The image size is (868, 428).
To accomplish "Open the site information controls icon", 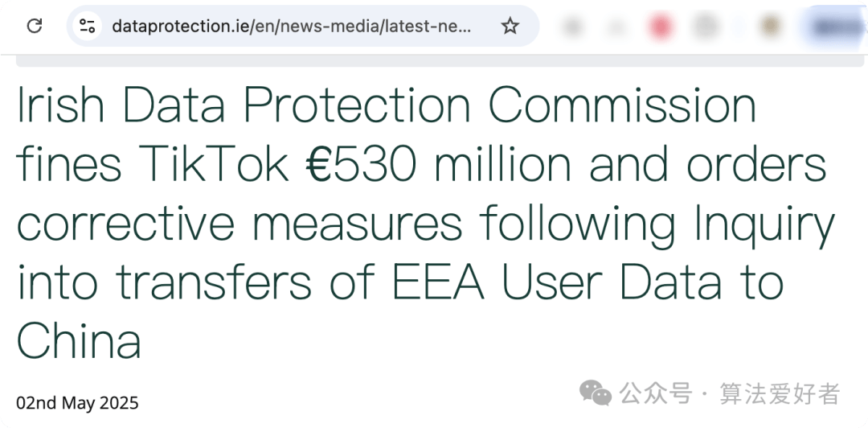I will coord(87,26).
